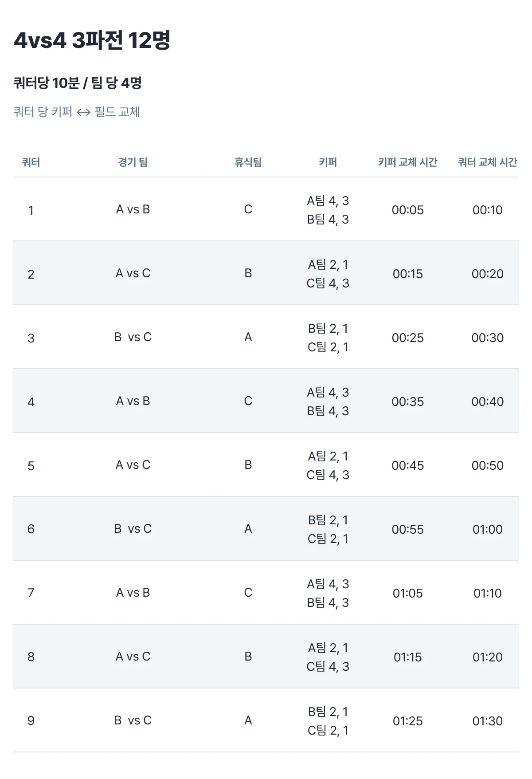Click the 01:30 quarter change time cell
Screen dimensions: 532x779
tap(487, 721)
